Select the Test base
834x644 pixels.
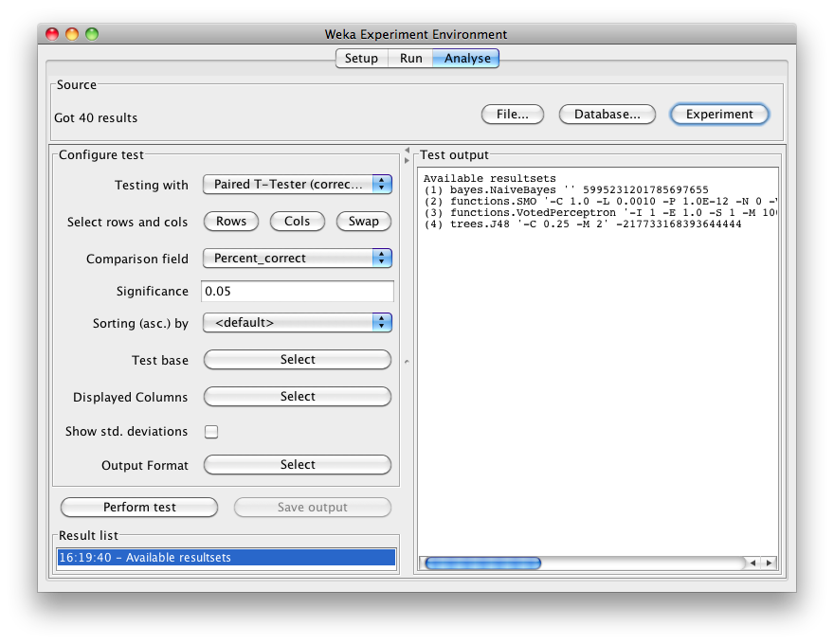point(298,360)
